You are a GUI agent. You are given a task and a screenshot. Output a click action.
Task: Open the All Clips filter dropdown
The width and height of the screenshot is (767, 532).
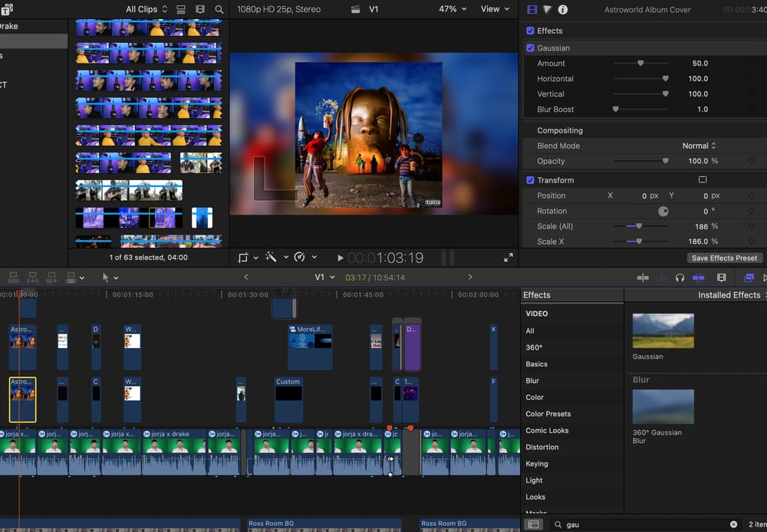[146, 9]
